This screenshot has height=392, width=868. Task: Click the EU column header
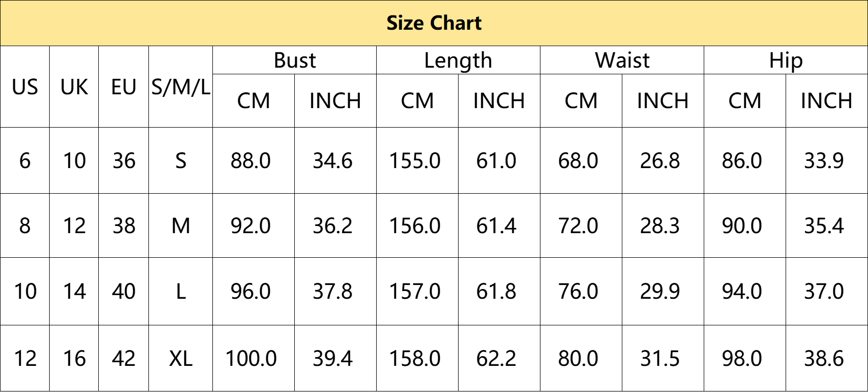click(x=124, y=87)
